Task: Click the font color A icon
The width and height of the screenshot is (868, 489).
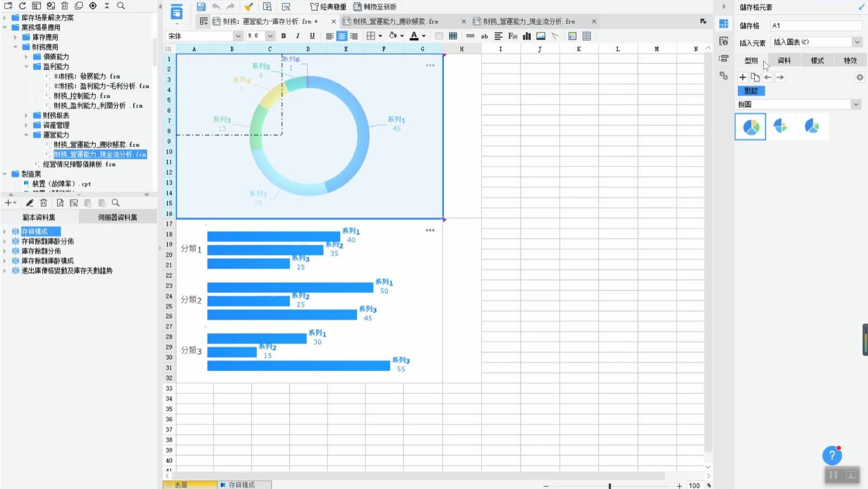Action: click(x=414, y=36)
